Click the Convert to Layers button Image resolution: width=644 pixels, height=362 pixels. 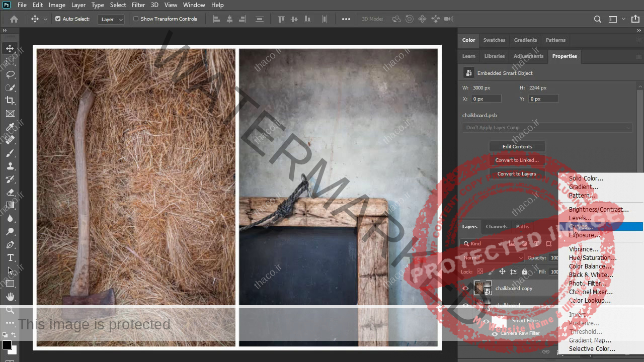pos(517,174)
